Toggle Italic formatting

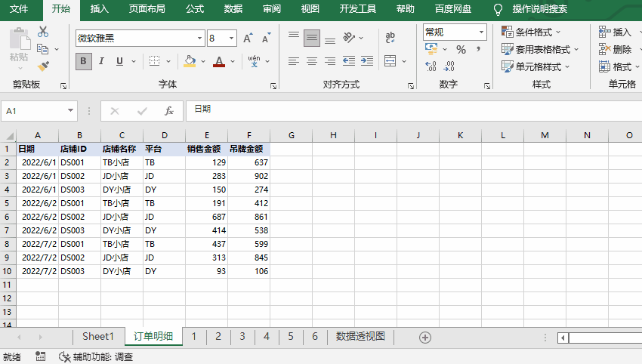pyautogui.click(x=101, y=61)
